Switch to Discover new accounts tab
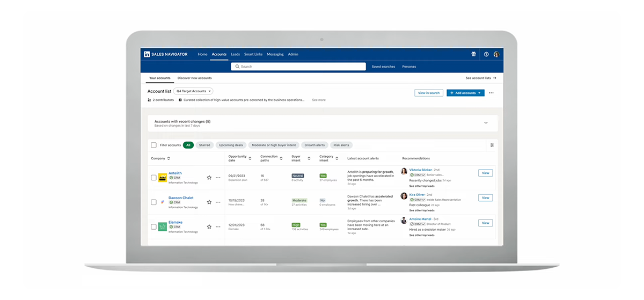The height and width of the screenshot is (300, 644). point(194,78)
